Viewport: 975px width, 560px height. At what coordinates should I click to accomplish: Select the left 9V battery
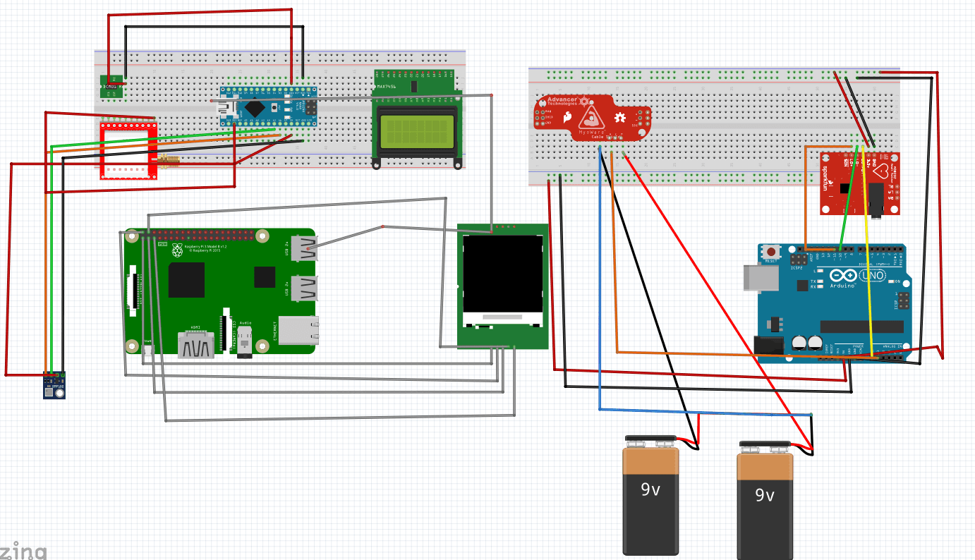coord(650,495)
